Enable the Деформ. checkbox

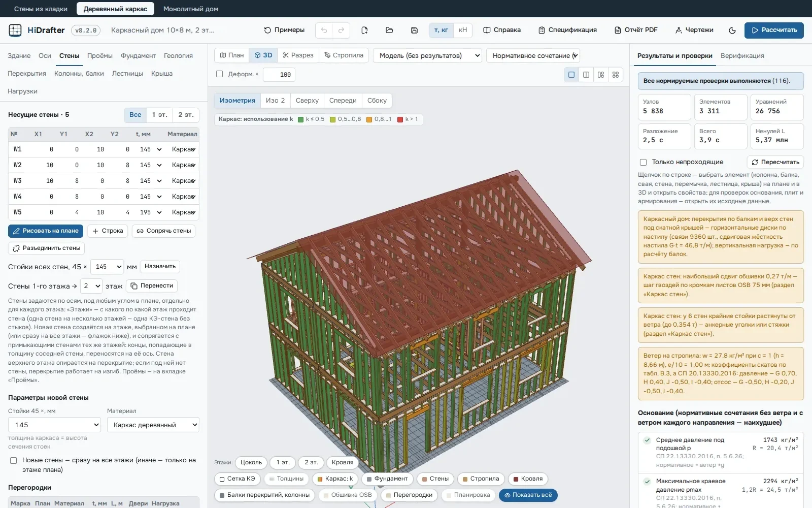[220, 74]
